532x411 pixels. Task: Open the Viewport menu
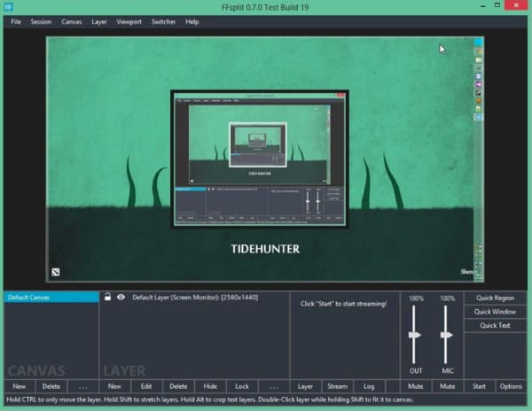(129, 21)
